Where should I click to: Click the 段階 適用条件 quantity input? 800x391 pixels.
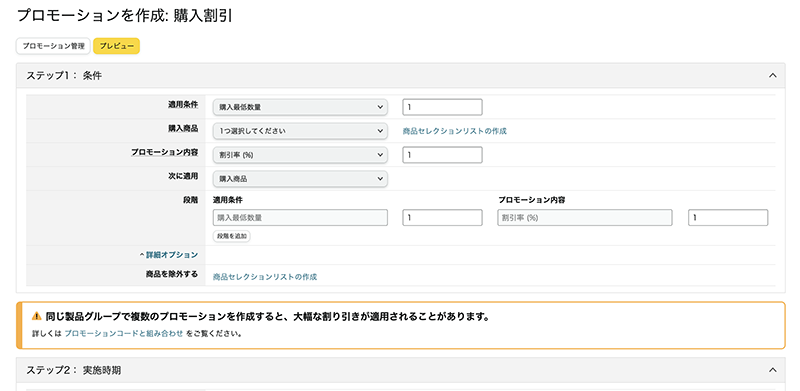442,217
